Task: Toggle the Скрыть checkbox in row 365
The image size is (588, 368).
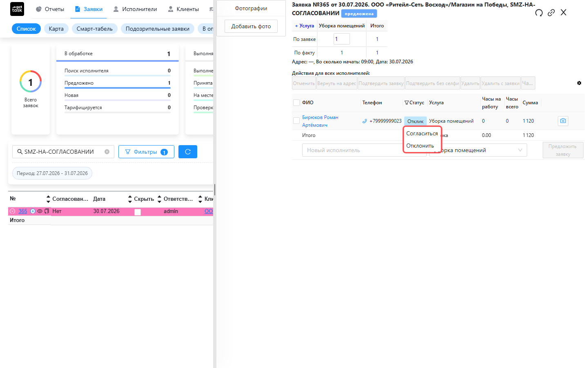Action: click(138, 212)
